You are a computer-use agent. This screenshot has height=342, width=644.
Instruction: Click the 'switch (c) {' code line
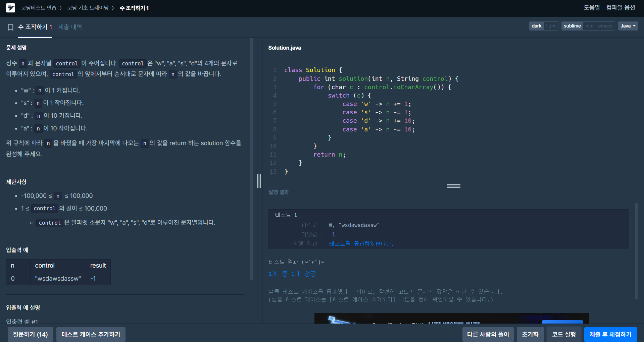point(349,96)
